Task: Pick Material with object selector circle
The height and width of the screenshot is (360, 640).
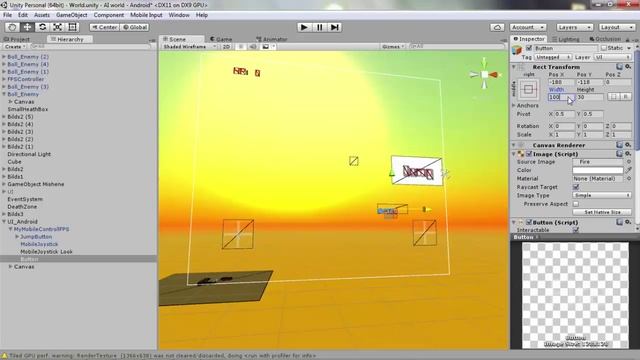Action: pos(629,179)
